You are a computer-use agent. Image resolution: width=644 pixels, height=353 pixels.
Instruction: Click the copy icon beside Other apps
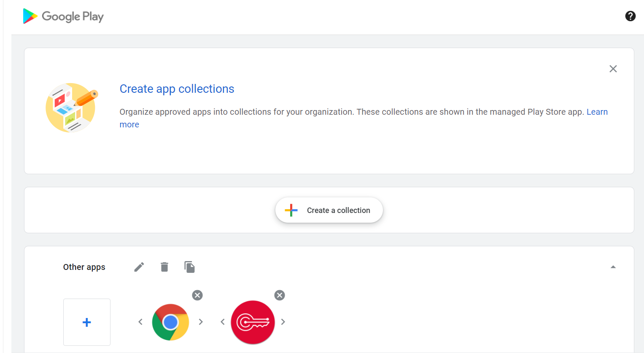pos(189,267)
